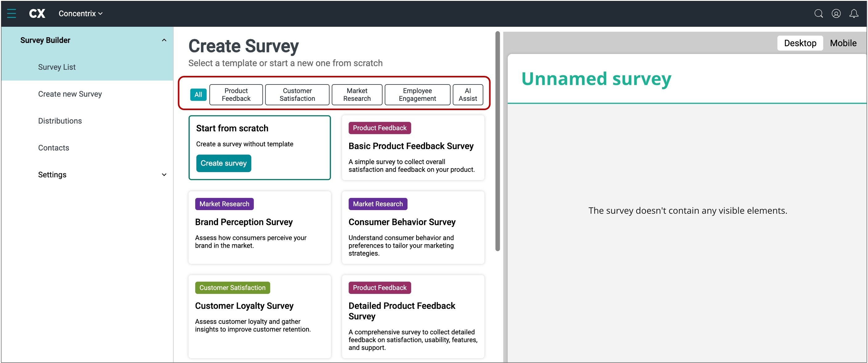Open the user profile icon

point(836,14)
